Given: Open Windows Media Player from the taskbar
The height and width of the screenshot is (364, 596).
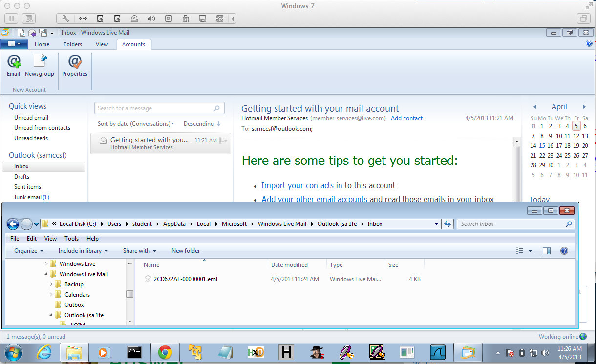Looking at the screenshot, I should click(104, 352).
